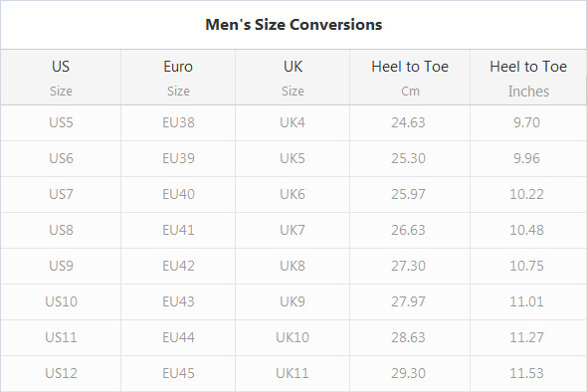Select the US10 cell

click(61, 301)
